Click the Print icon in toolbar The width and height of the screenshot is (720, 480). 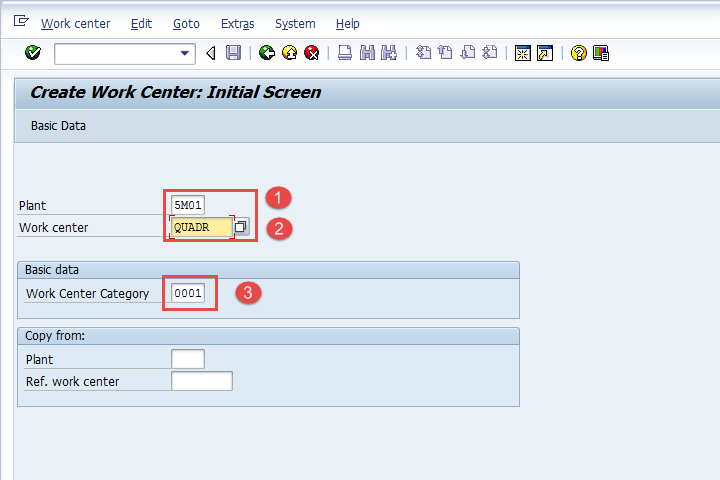pos(344,53)
